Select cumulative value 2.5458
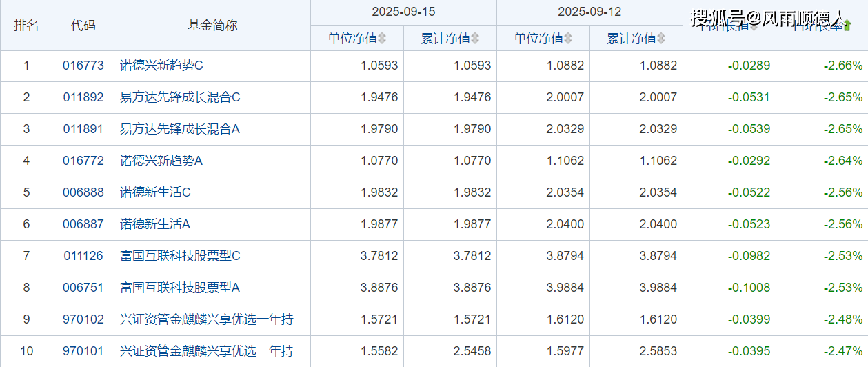Viewport: 868px width, 367px height. (x=472, y=351)
